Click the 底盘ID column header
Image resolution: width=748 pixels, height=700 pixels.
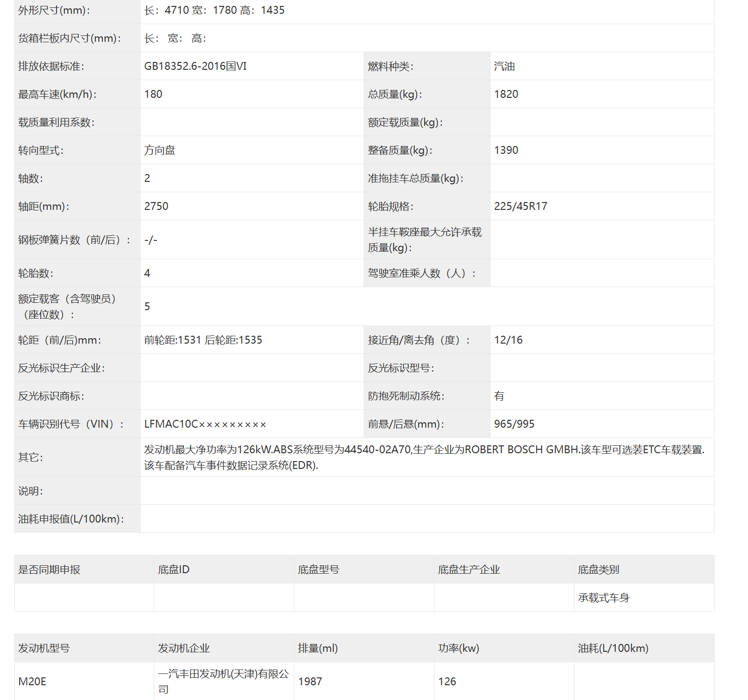point(173,569)
